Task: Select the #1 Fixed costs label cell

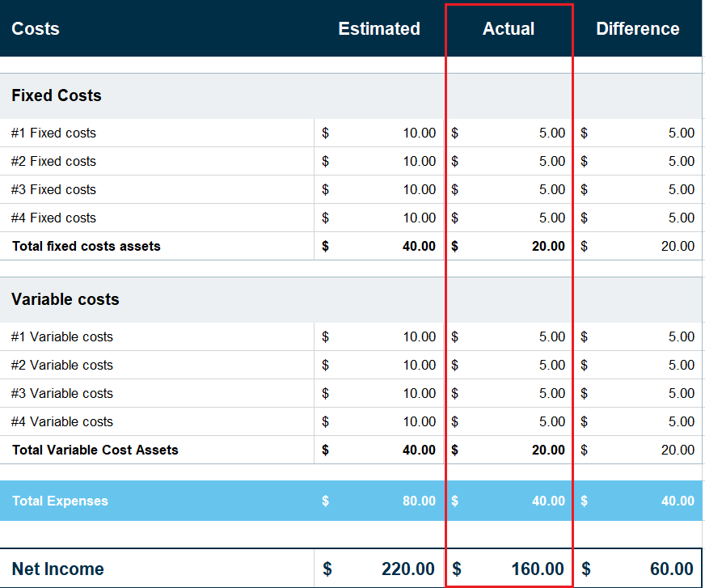Action: pos(53,133)
